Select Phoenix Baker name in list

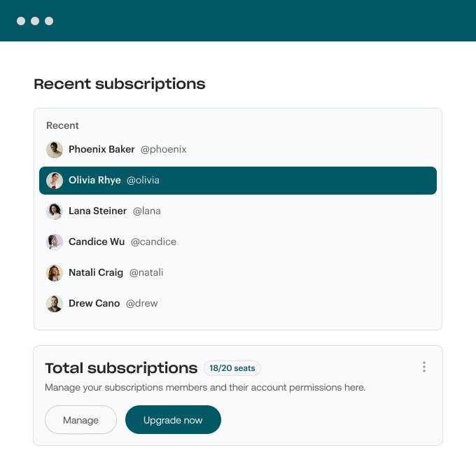pos(101,150)
